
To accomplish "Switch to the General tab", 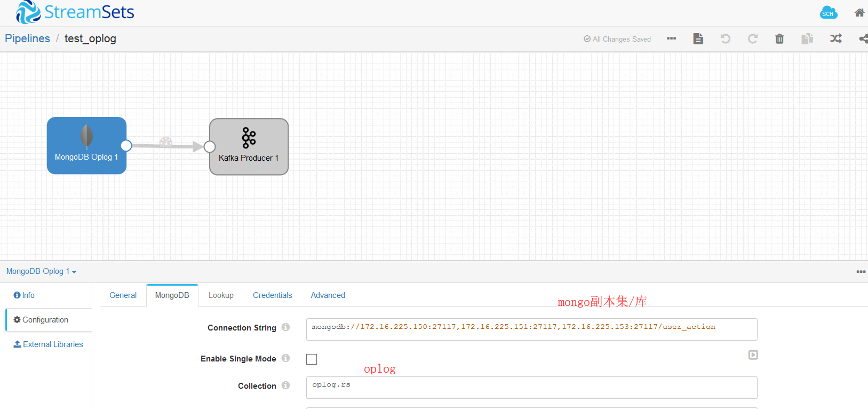I will click(123, 295).
